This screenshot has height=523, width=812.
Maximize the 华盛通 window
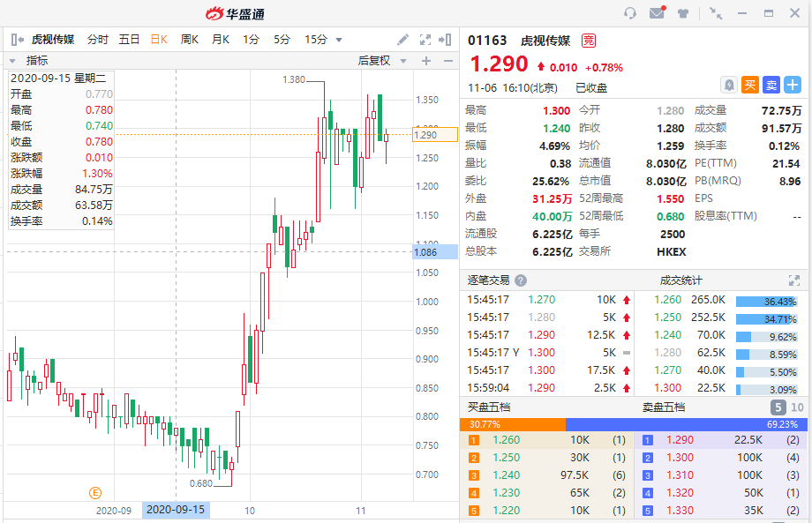[x=769, y=13]
